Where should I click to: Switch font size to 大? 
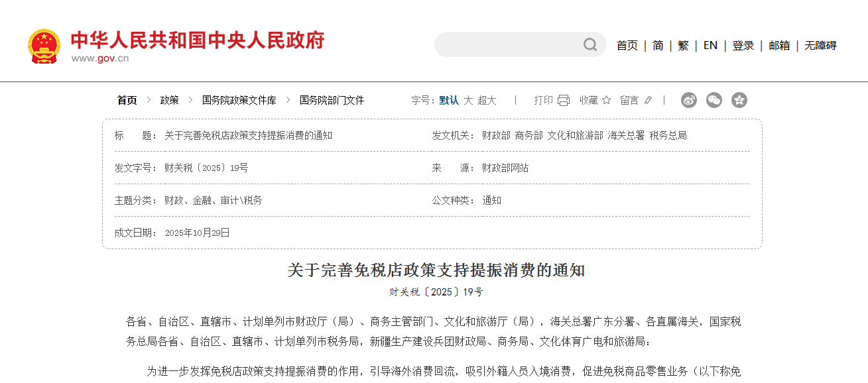click(468, 100)
